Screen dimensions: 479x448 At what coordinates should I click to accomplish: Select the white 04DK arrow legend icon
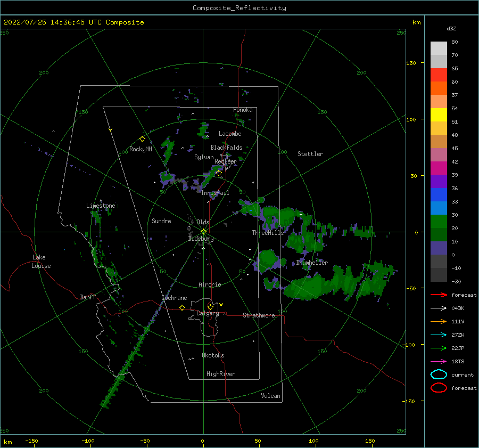pyautogui.click(x=439, y=308)
